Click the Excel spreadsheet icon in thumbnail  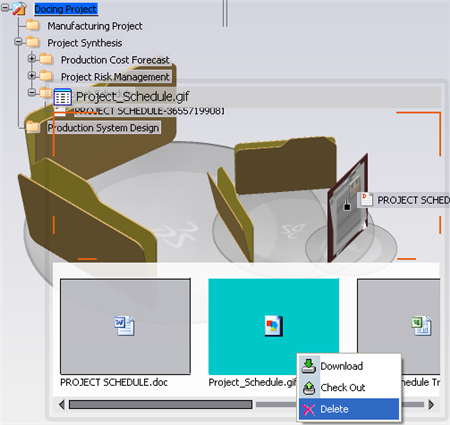(x=421, y=326)
